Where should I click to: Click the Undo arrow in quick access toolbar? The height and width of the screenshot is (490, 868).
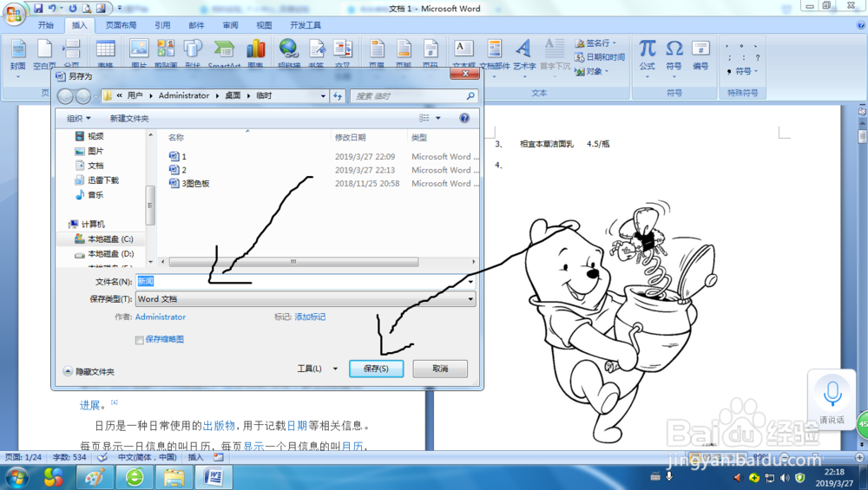(x=52, y=9)
